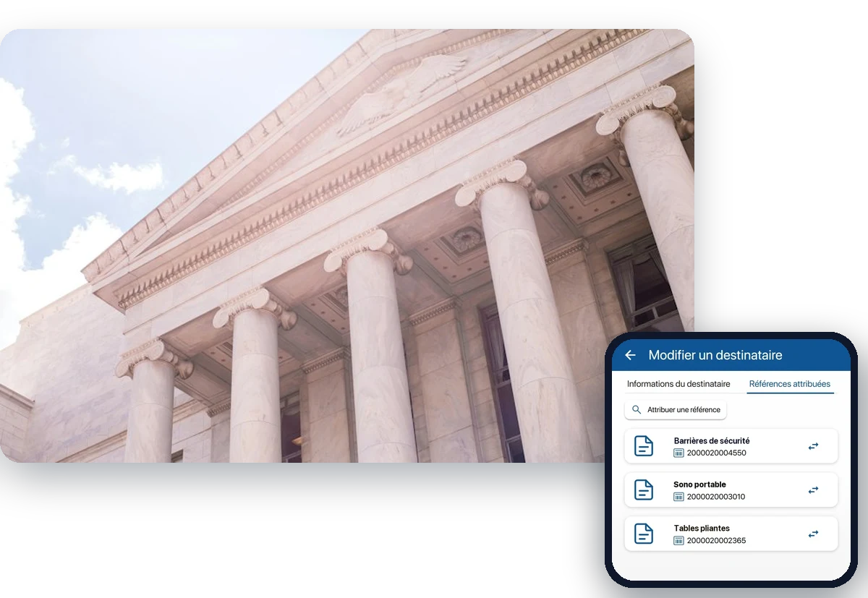Image resolution: width=868 pixels, height=598 pixels.
Task: Open the Informations du destinataire tab
Action: pos(678,384)
